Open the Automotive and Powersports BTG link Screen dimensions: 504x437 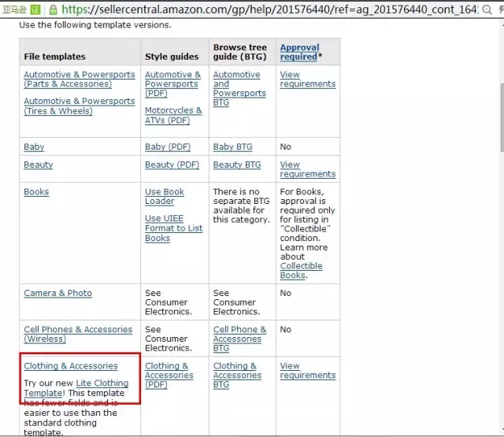tap(239, 88)
